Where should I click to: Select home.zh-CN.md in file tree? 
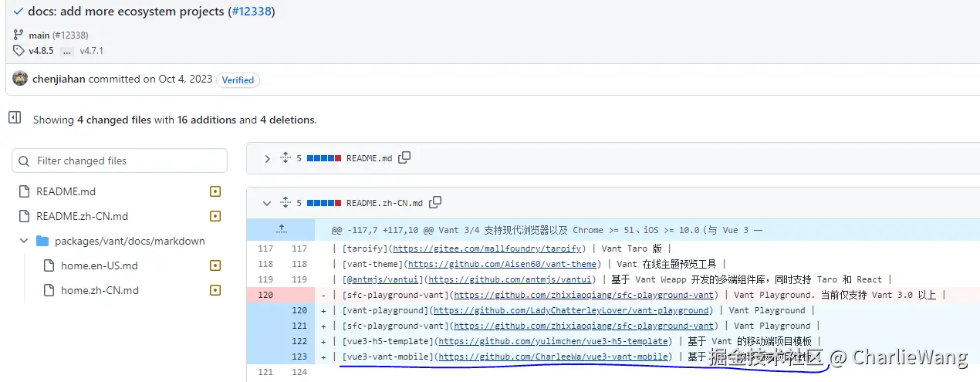coord(100,290)
